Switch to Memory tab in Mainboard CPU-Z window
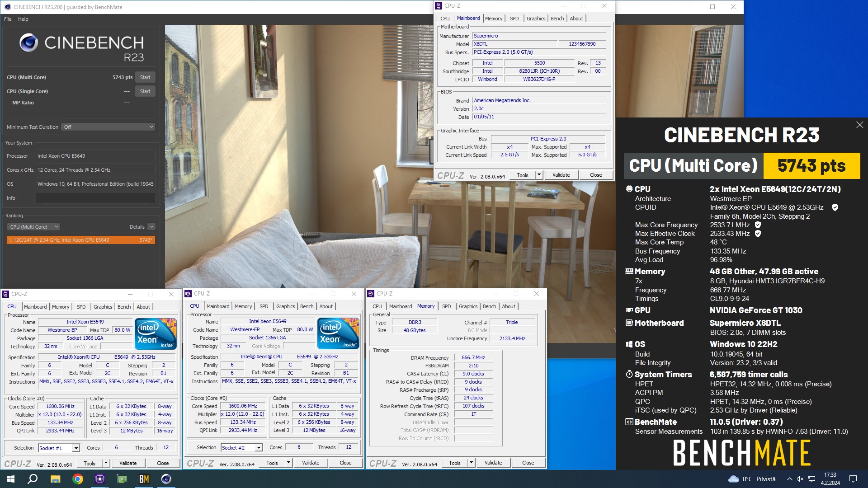Screen dimensions: 868x488 (494, 19)
